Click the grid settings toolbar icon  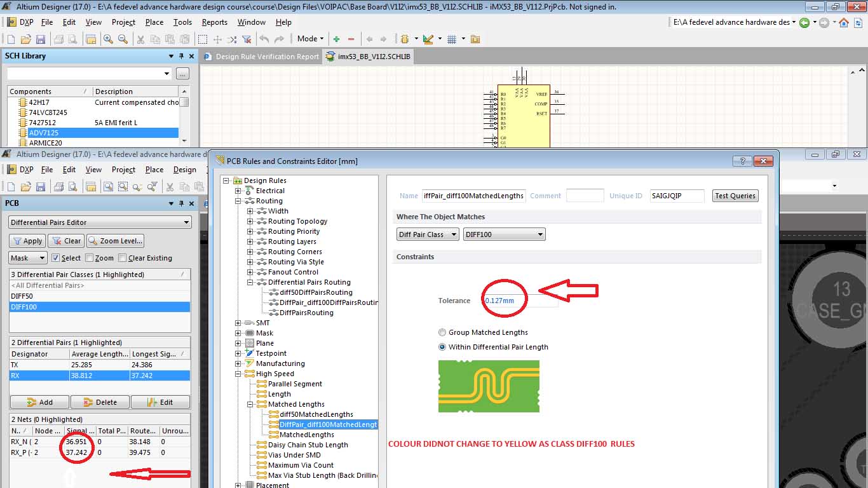452,39
